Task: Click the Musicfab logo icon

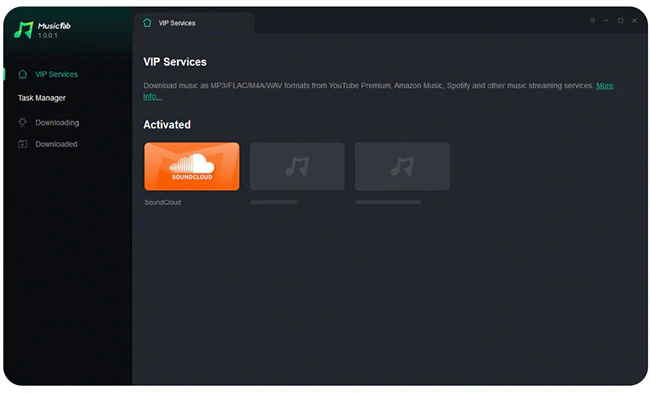Action: pyautogui.click(x=24, y=30)
